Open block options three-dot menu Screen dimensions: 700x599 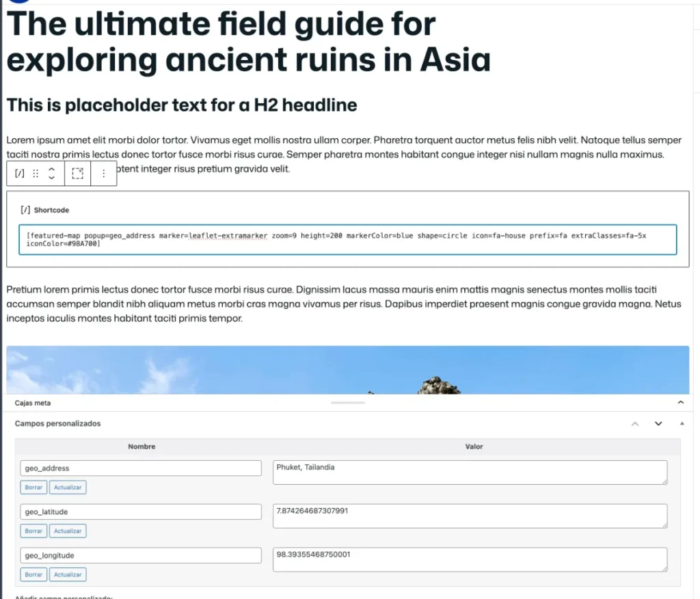pos(104,173)
